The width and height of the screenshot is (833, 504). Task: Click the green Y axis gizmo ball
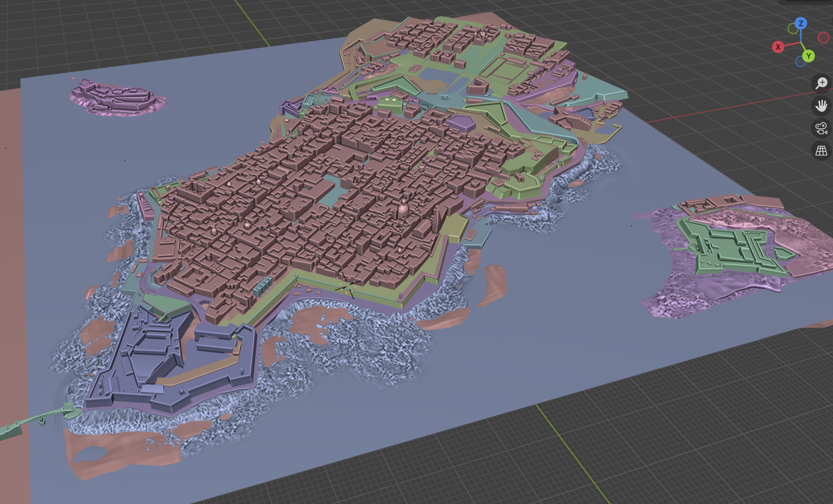click(808, 56)
